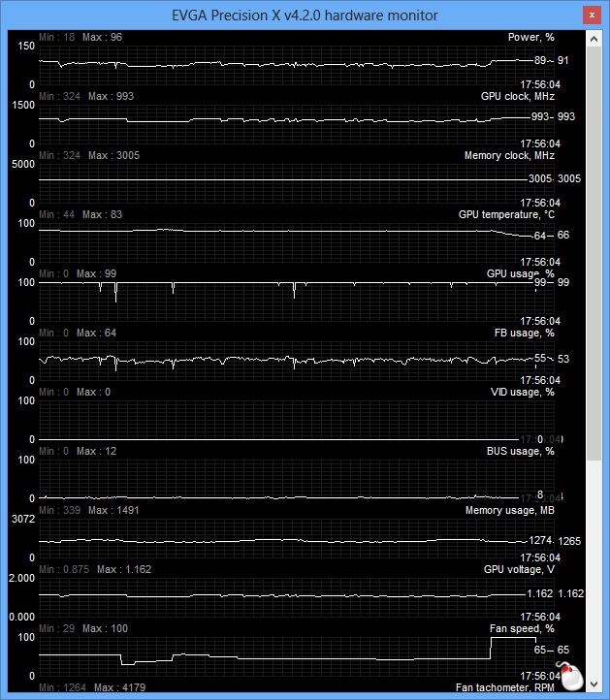The image size is (610, 700).
Task: Click the scrollbar up arrow
Action: 594,39
